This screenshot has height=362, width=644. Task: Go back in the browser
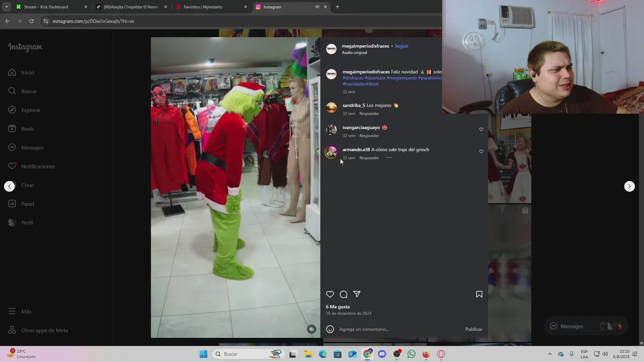pyautogui.click(x=7, y=21)
